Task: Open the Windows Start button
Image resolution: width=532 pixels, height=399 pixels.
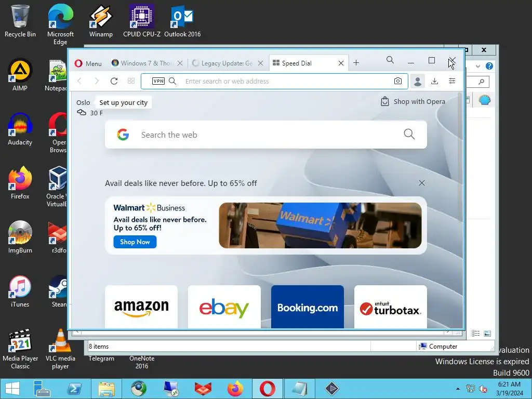Action: click(x=12, y=389)
